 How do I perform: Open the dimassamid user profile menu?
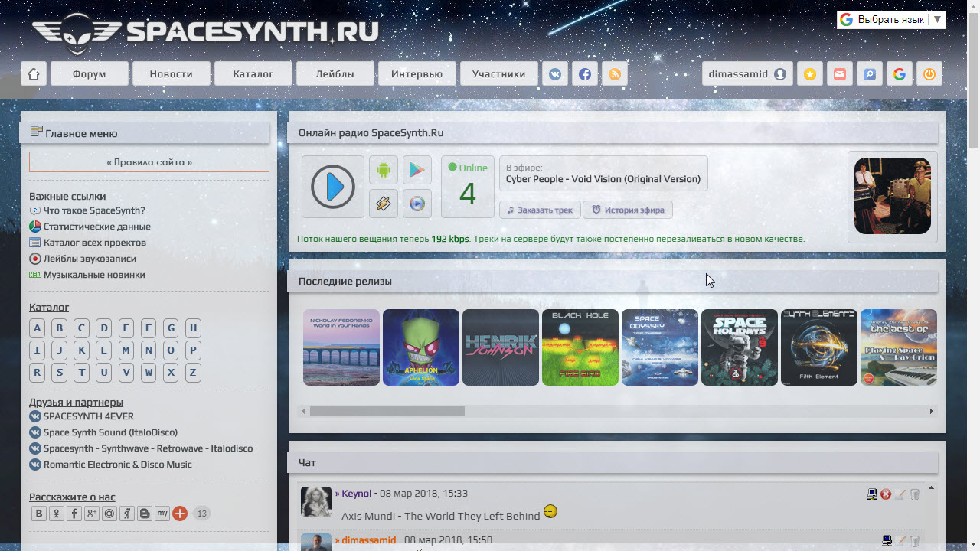pyautogui.click(x=747, y=74)
